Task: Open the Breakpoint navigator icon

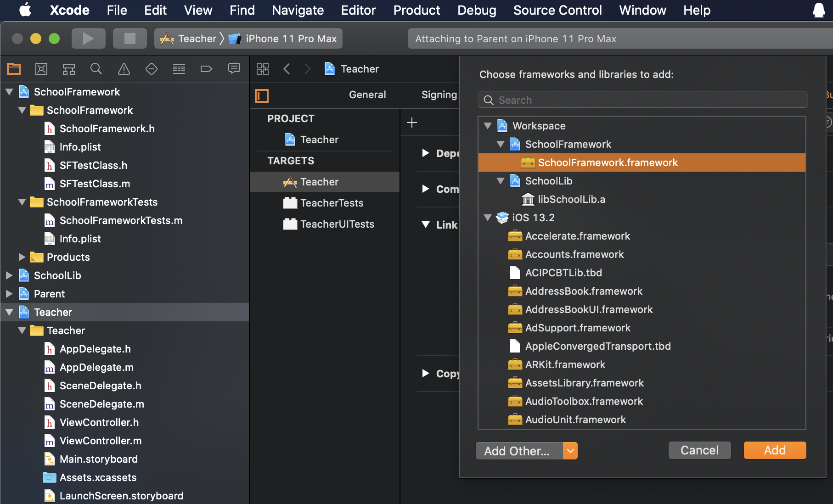Action: tap(207, 69)
